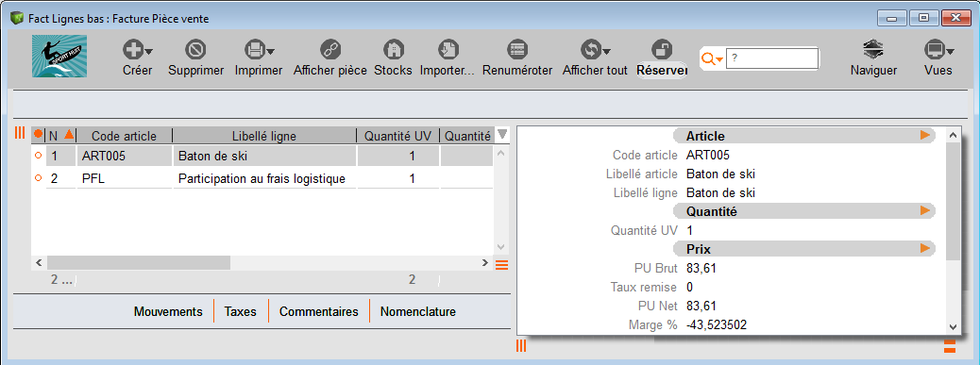The height and width of the screenshot is (365, 980).
Task: Click orange vertical bars icon below detail panel
Action: point(520,345)
